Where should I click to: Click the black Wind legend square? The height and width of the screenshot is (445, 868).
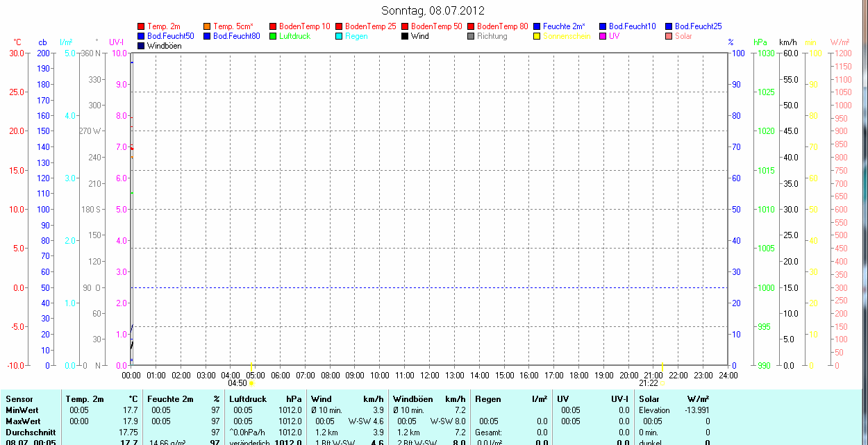406,36
